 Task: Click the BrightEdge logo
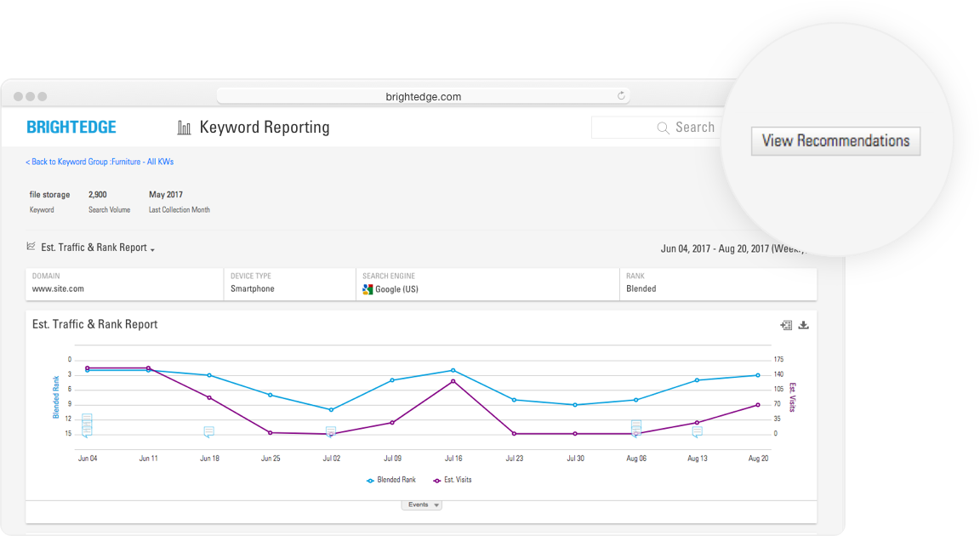point(71,128)
